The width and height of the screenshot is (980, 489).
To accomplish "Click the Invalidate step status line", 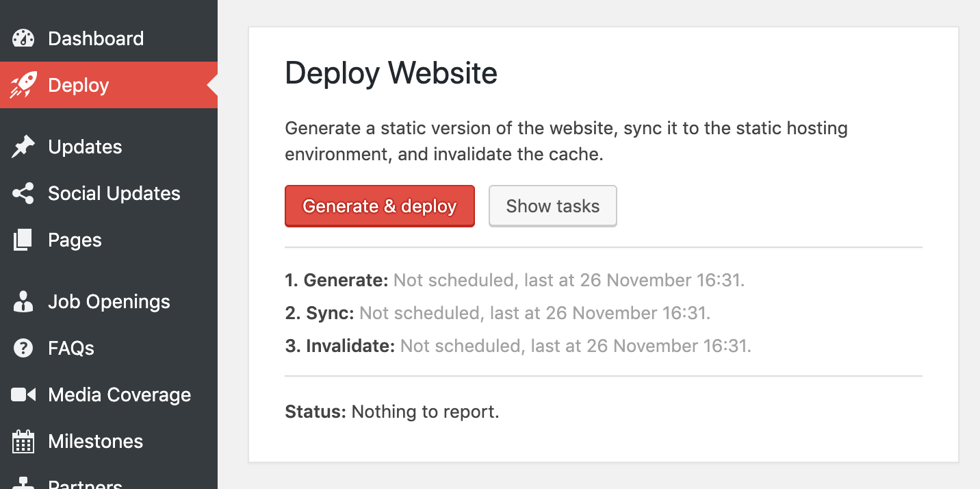I will (518, 346).
